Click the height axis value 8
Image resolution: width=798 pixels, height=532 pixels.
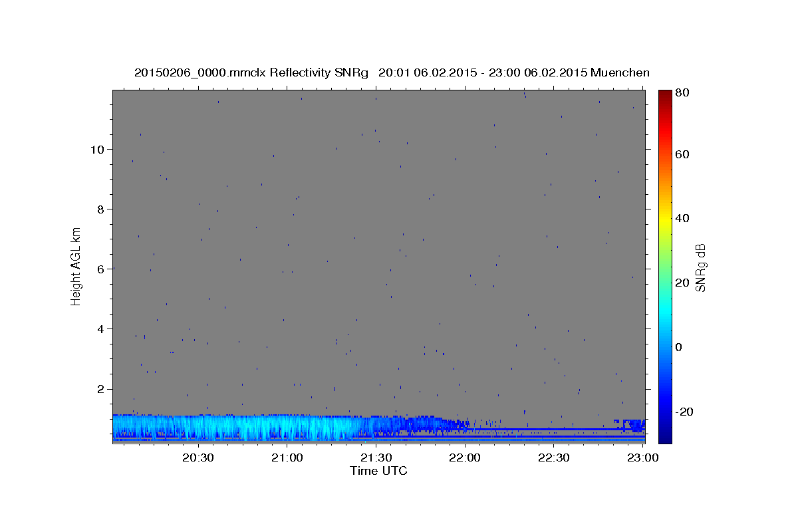pos(101,209)
